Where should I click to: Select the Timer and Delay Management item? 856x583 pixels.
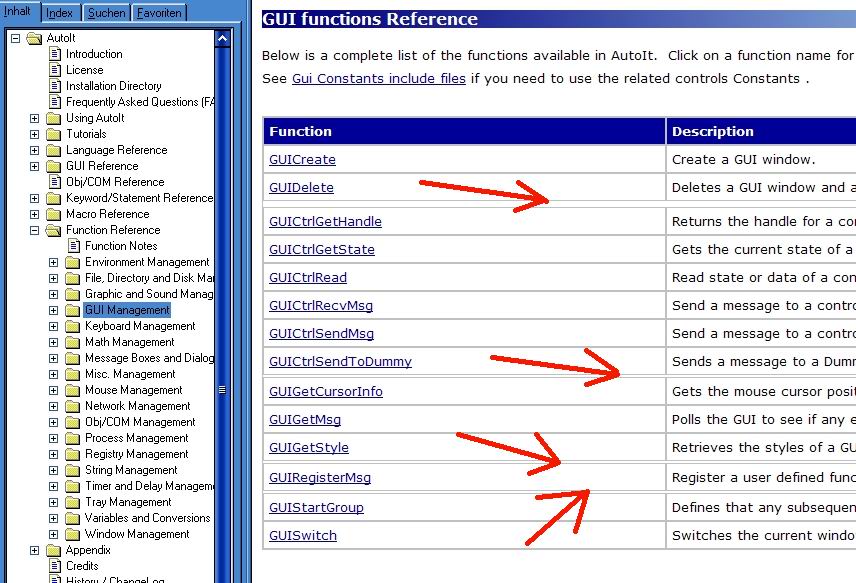tap(149, 486)
